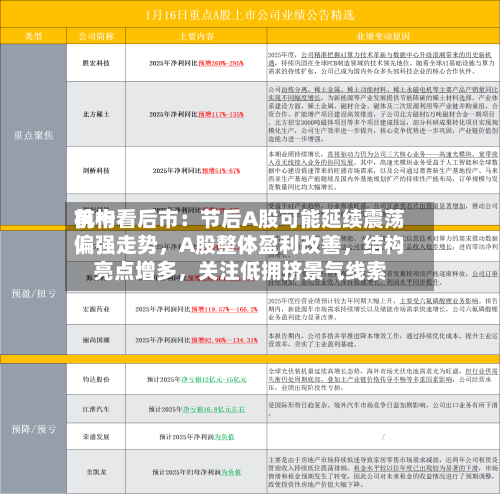Click company name '北方稀土'
The width and height of the screenshot is (500, 494).
click(x=96, y=114)
